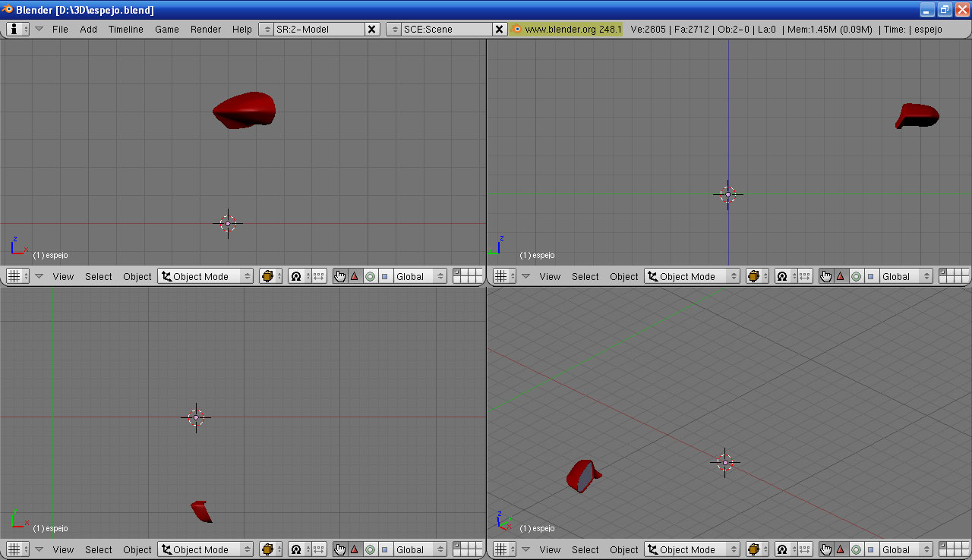Open window type selector in bottom-left viewport
Screen dimensions: 972x560
coord(17,549)
